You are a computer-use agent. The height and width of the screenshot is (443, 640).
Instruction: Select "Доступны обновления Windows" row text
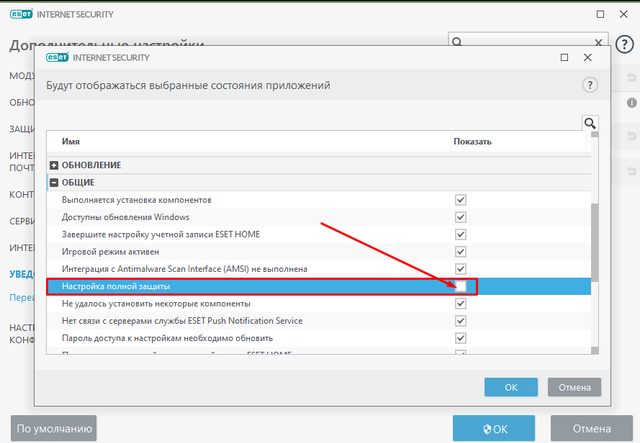(x=126, y=217)
